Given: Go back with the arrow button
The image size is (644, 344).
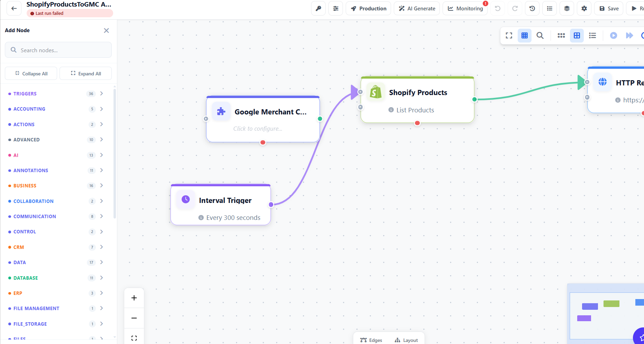Looking at the screenshot, I should click(x=14, y=9).
